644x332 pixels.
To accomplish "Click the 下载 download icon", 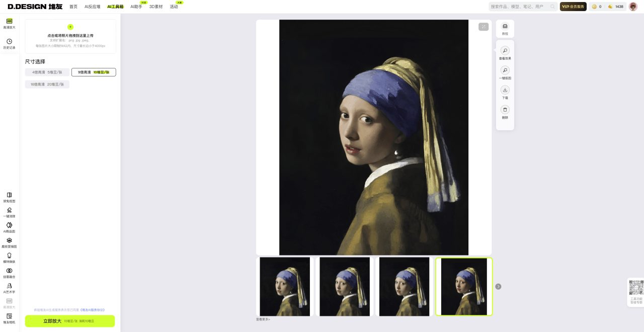I will tap(505, 90).
